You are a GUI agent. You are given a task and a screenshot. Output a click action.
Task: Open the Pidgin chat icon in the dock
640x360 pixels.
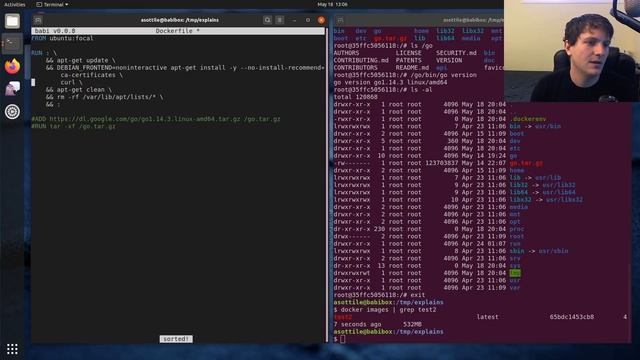[x=12, y=89]
